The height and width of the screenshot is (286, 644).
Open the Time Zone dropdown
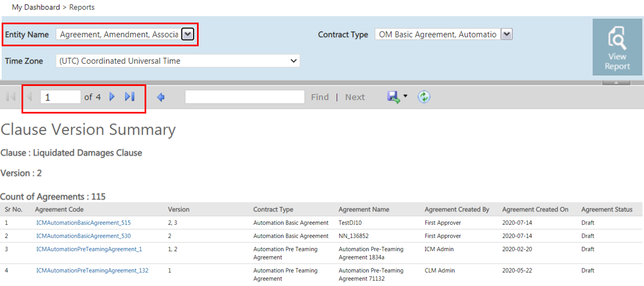coord(178,61)
